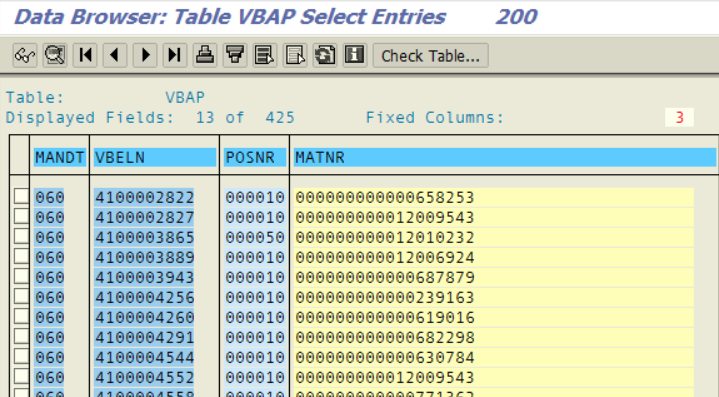Select the VBELN column header
Image resolution: width=719 pixels, height=397 pixels.
pos(155,157)
